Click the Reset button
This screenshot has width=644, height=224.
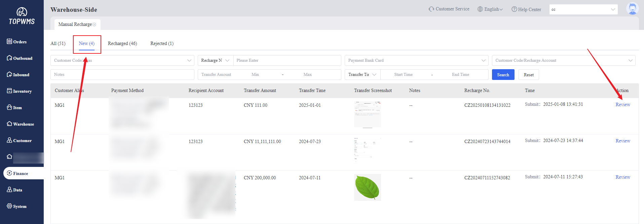coord(528,75)
